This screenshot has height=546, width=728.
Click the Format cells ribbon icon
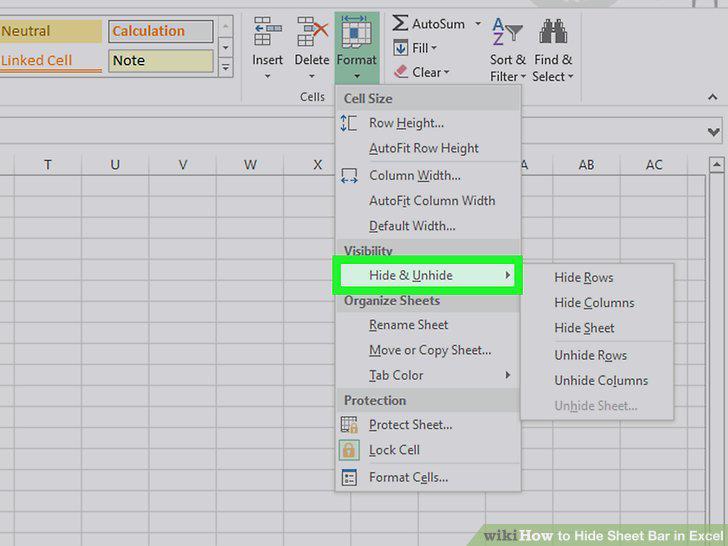tap(356, 32)
